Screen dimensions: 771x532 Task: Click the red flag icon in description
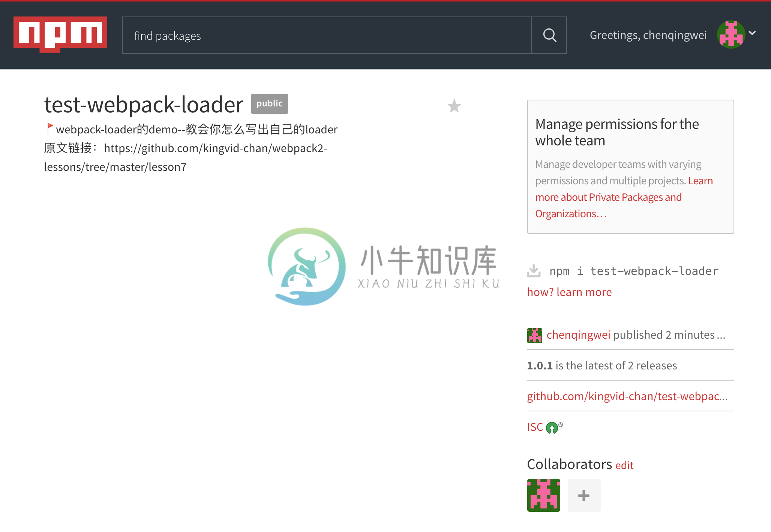point(49,128)
